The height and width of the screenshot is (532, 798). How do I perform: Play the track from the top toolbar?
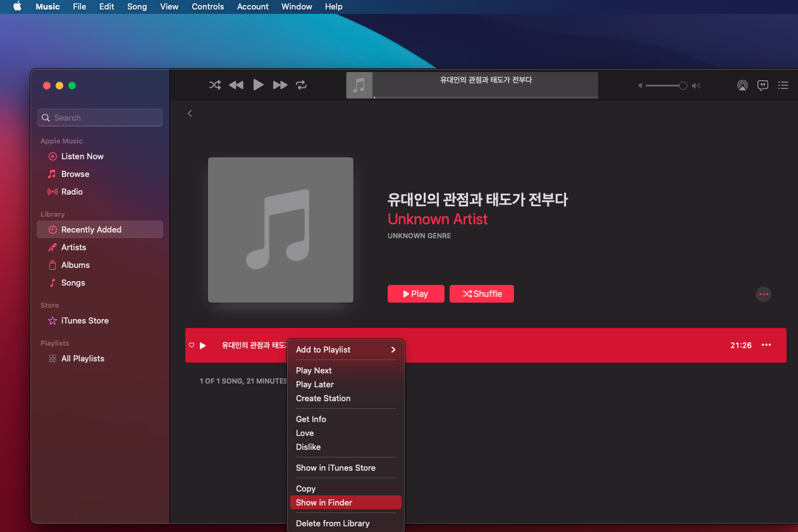pos(258,85)
